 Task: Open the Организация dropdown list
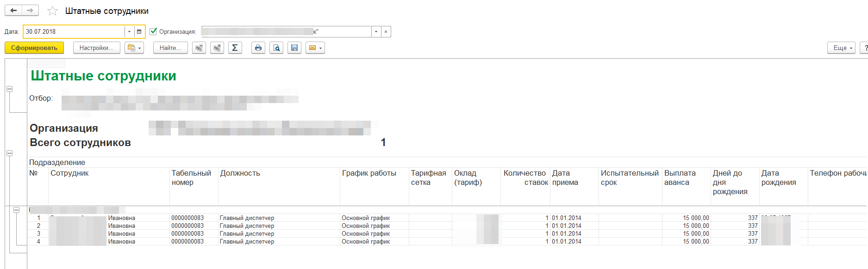(376, 32)
